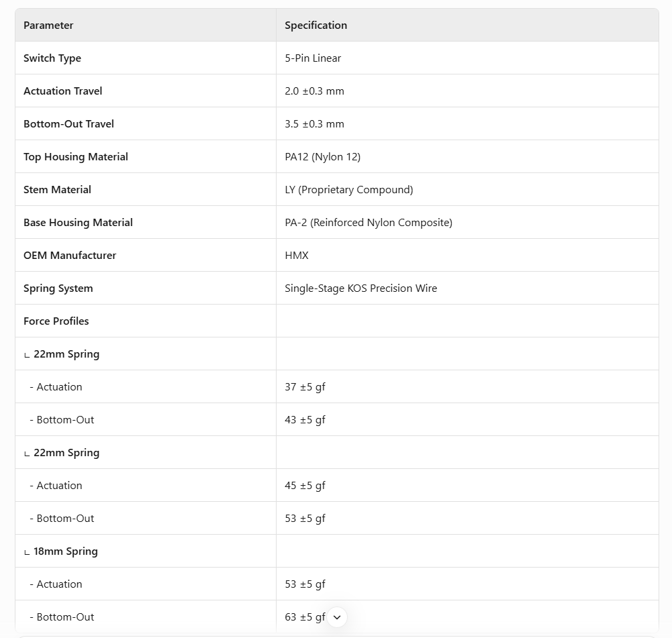This screenshot has height=638, width=672.
Task: Click the 5-Pin Linear value cell
Action: coord(313,58)
